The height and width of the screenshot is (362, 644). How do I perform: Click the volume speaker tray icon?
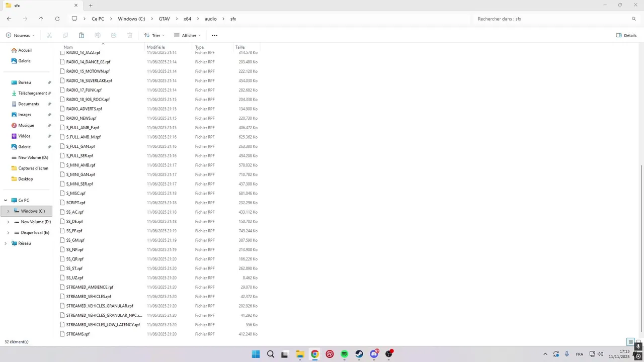(600, 354)
